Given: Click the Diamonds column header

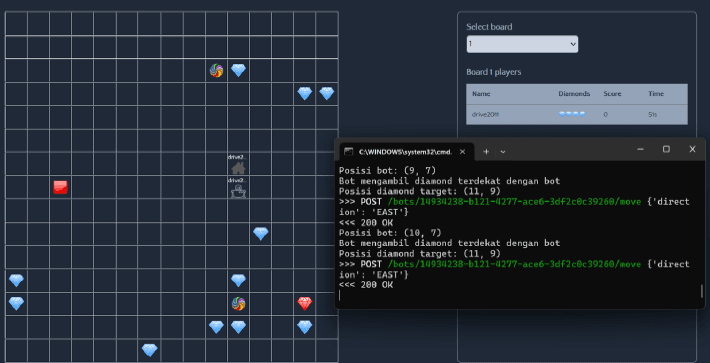Looking at the screenshot, I should (x=574, y=94).
